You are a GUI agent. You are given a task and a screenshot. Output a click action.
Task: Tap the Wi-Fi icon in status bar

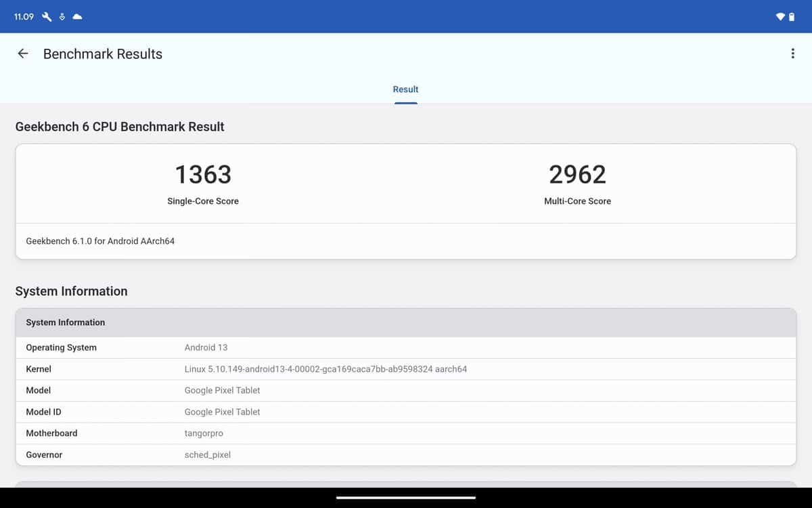click(x=780, y=16)
